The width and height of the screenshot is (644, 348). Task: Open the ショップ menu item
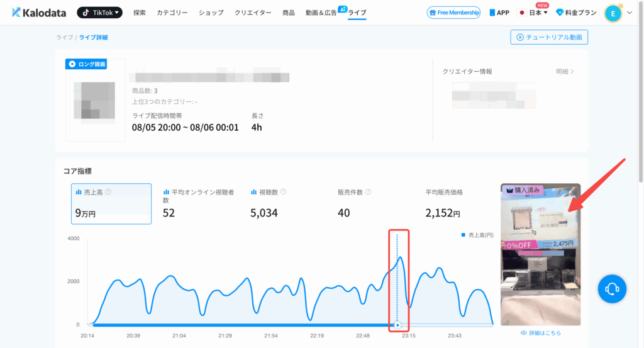coord(211,13)
